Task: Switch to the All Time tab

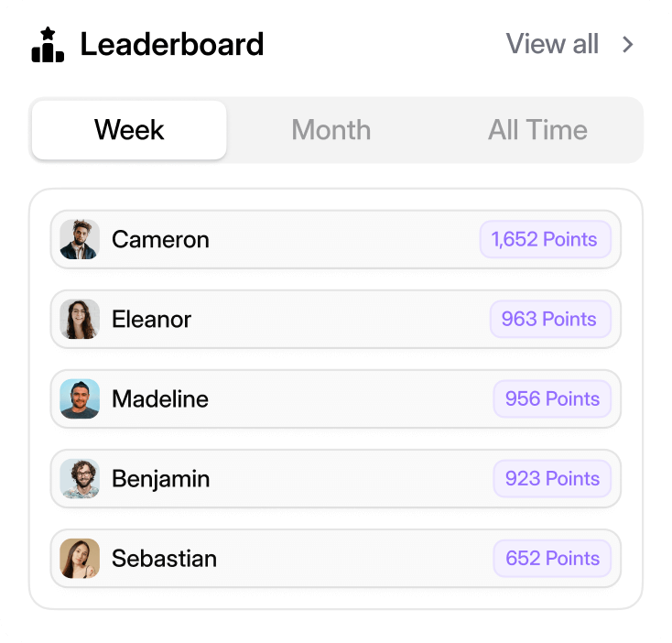Action: click(x=537, y=130)
